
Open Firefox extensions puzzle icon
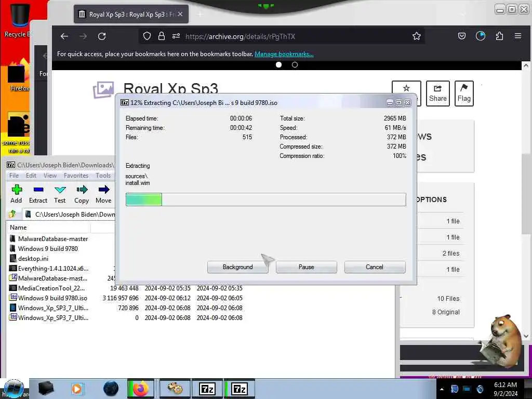coord(499,36)
